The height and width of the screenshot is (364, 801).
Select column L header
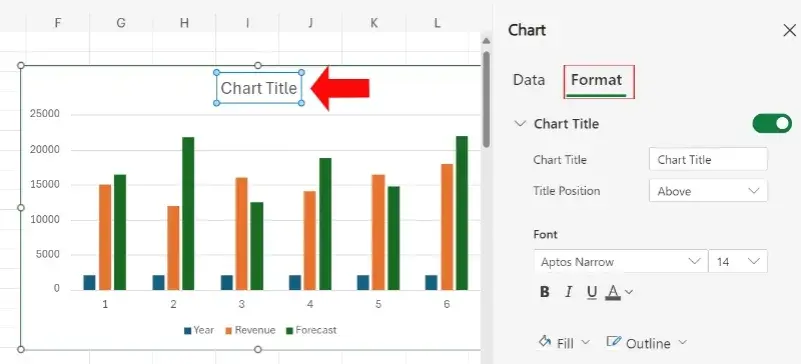tap(437, 23)
